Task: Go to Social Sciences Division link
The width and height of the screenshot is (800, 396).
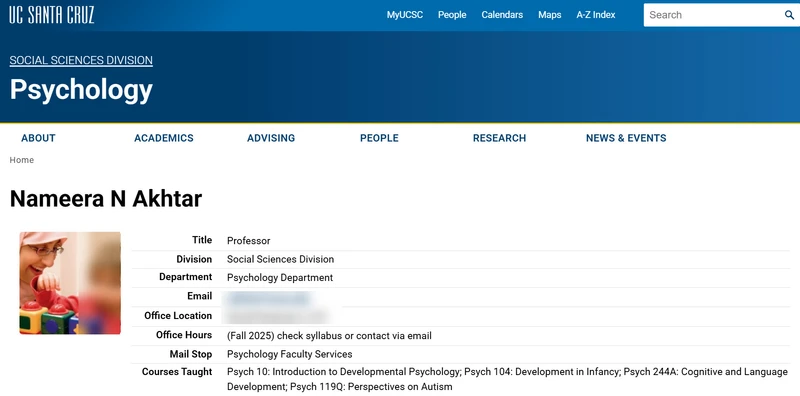Action: tap(81, 60)
